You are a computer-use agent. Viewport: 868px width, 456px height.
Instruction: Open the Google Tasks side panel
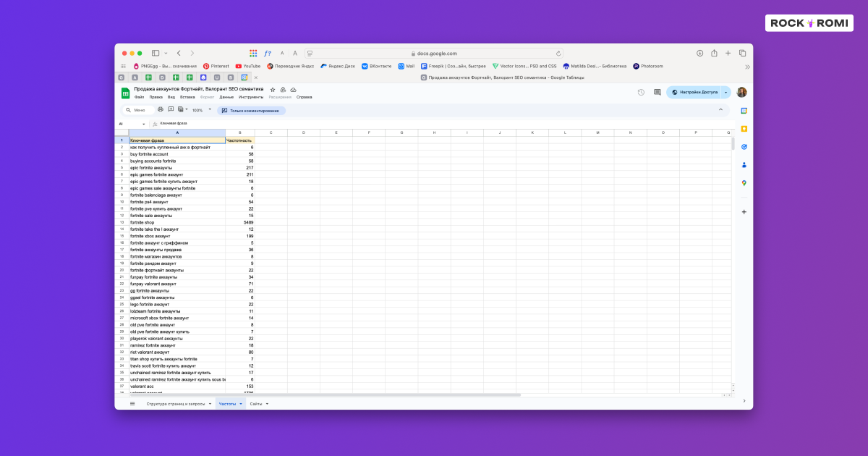click(744, 147)
